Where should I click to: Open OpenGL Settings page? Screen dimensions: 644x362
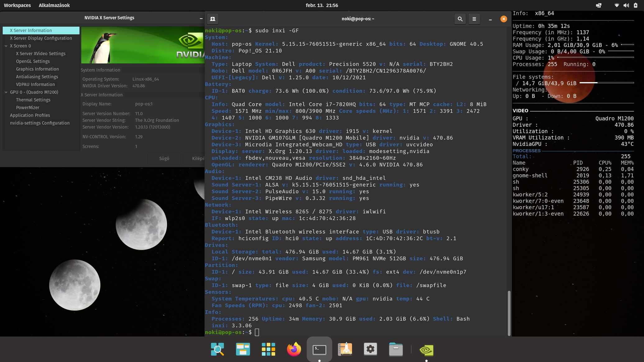(33, 62)
